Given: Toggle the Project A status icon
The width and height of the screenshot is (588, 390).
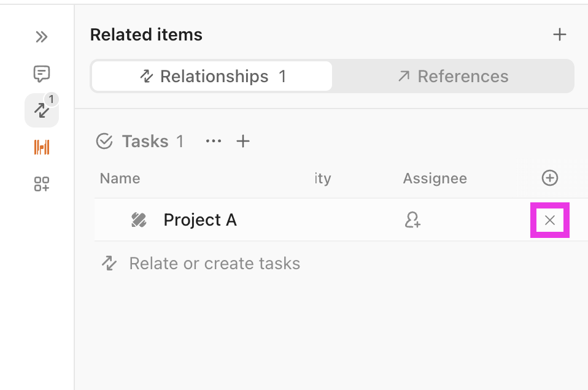Looking at the screenshot, I should pyautogui.click(x=139, y=220).
